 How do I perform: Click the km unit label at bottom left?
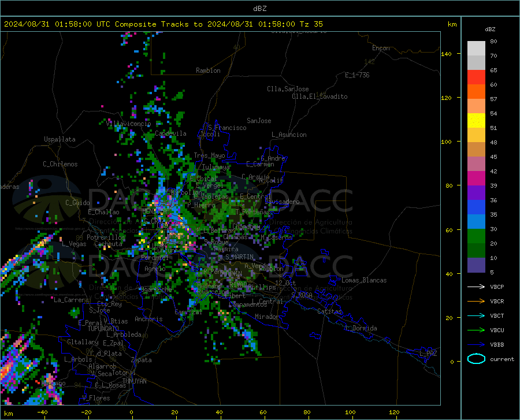click(8, 414)
